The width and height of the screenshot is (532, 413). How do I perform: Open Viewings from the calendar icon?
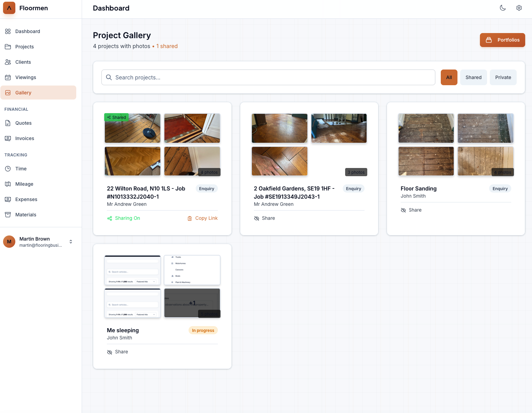click(8, 77)
